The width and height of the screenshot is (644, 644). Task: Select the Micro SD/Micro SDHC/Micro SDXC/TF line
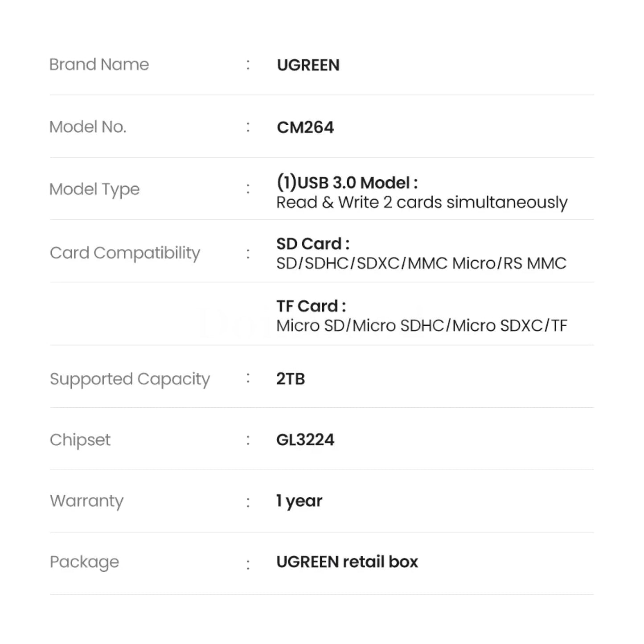coord(422,326)
